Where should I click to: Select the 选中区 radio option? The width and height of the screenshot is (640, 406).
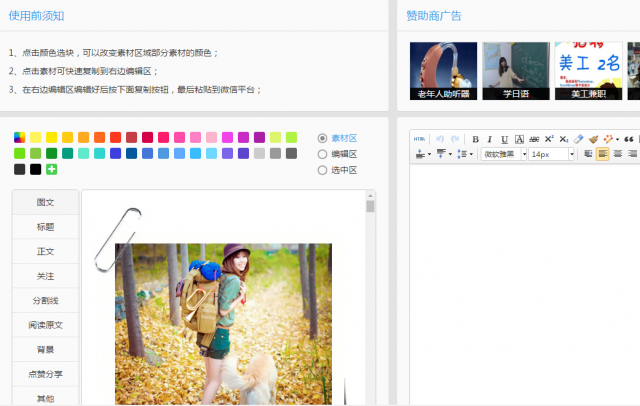tap(322, 170)
